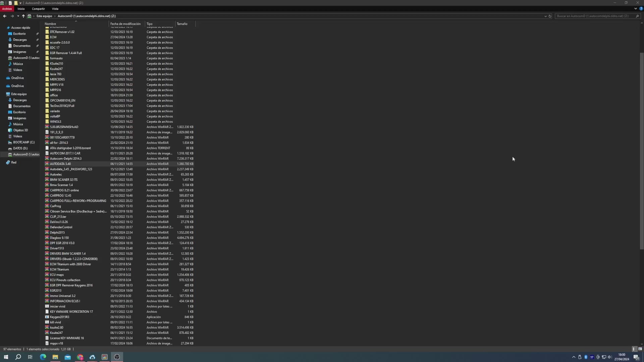The width and height of the screenshot is (644, 362).
Task: Switch to the Vista ribbon tab
Action: [55, 9]
